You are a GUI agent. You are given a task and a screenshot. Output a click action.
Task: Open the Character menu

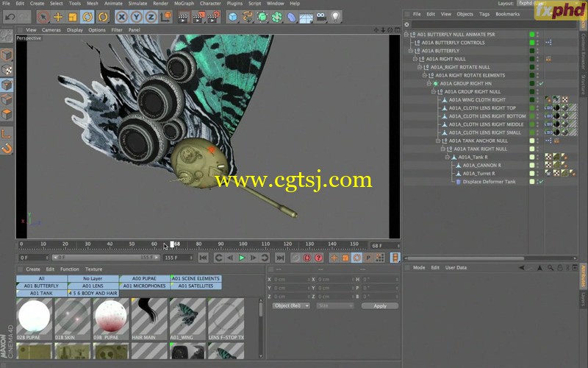[x=210, y=4]
